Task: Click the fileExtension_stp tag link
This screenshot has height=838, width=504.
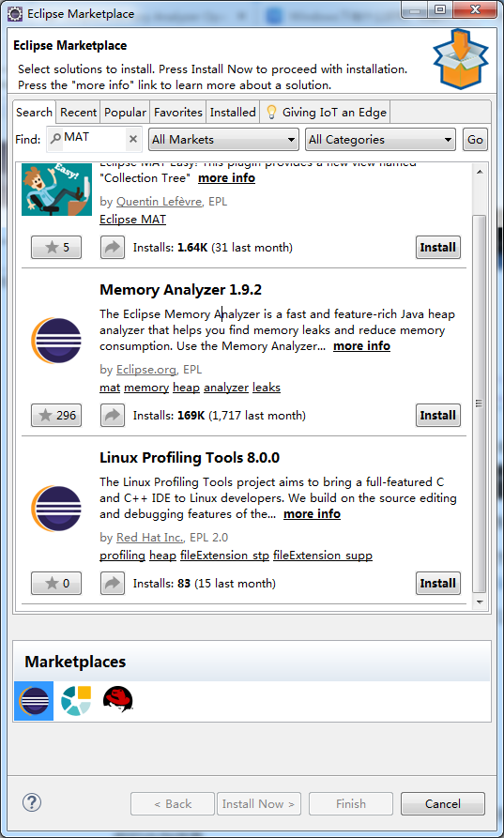Action: tap(224, 556)
